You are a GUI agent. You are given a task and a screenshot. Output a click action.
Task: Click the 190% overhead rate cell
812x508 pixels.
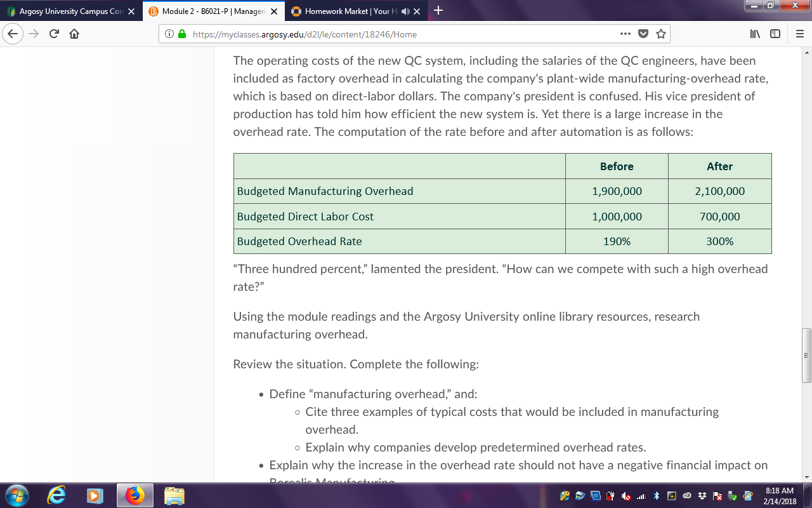tap(617, 241)
